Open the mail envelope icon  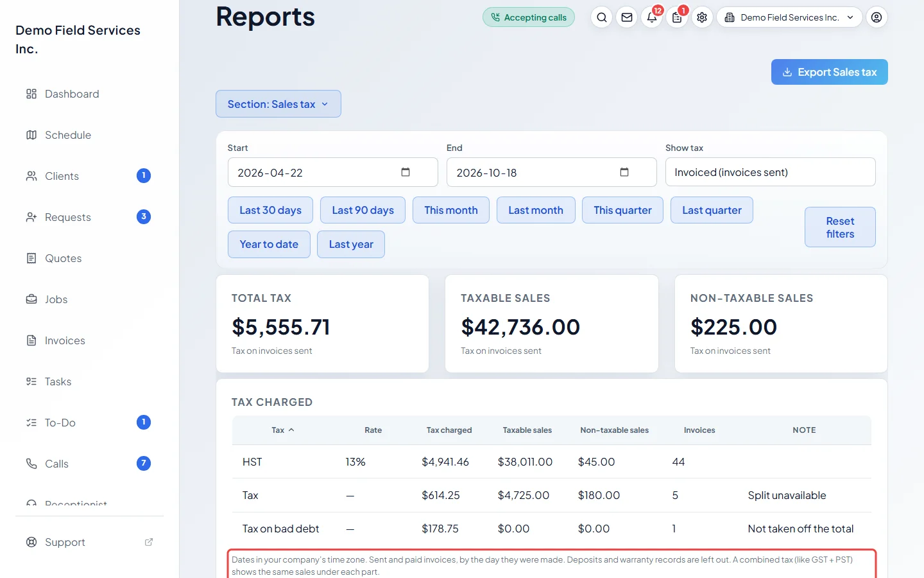point(627,17)
